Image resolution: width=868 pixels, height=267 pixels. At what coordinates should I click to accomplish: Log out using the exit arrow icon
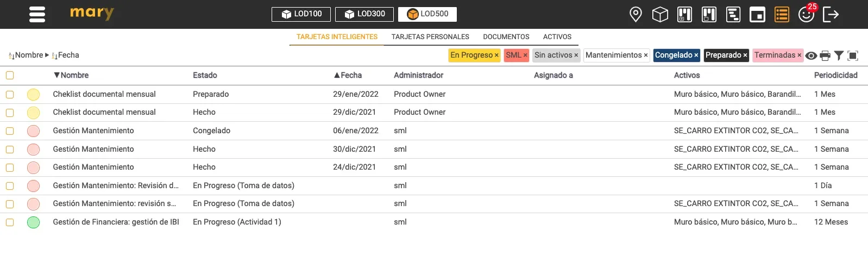831,14
